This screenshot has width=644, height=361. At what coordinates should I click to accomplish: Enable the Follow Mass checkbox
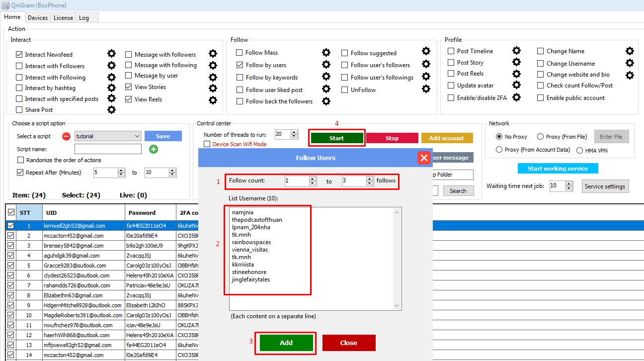(x=240, y=53)
